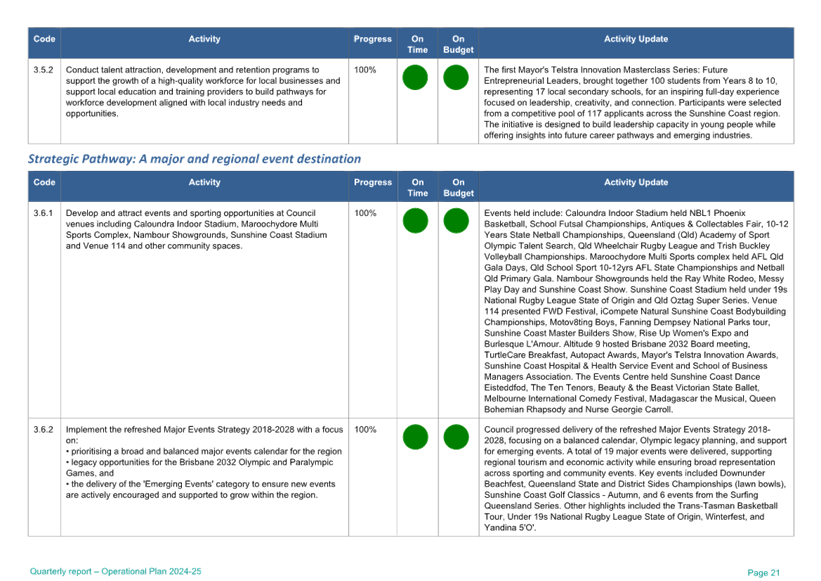Click the On Time green circle for talent attraction row
Image resolution: width=821 pixels, height=581 pixels.
click(415, 77)
